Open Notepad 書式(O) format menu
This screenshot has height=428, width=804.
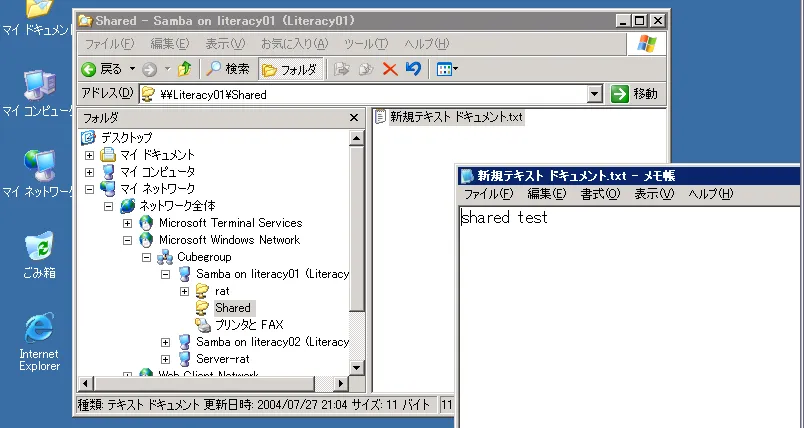[x=600, y=194]
